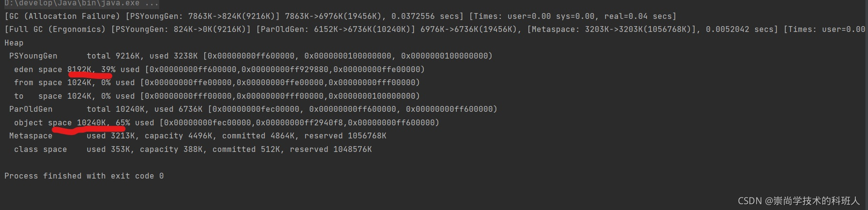The image size is (868, 210).
Task: Click the reserved 1048576K value
Action: (x=330, y=150)
